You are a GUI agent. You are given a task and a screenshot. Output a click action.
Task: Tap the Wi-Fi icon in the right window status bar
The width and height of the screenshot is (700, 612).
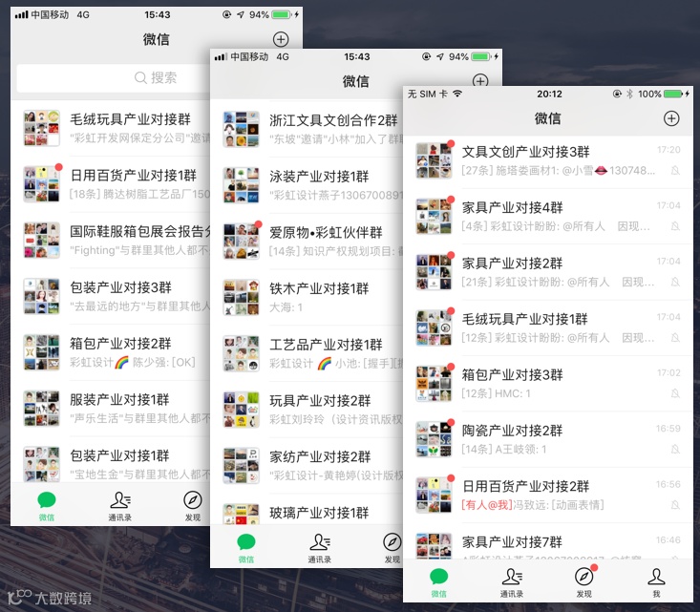coord(457,94)
